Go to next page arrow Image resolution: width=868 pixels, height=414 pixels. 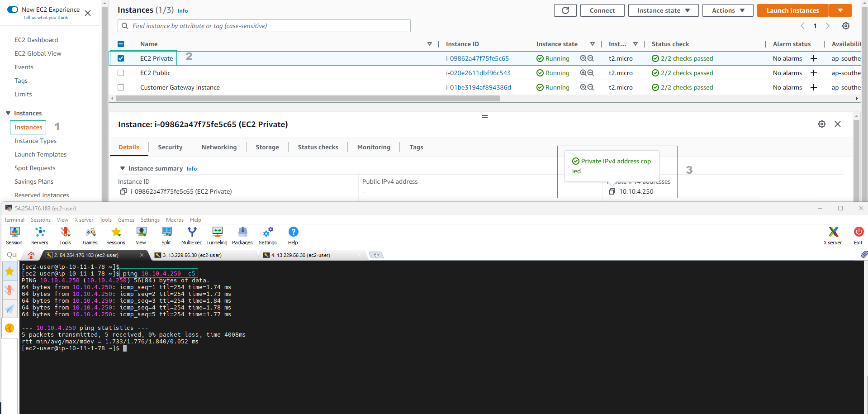[x=827, y=26]
